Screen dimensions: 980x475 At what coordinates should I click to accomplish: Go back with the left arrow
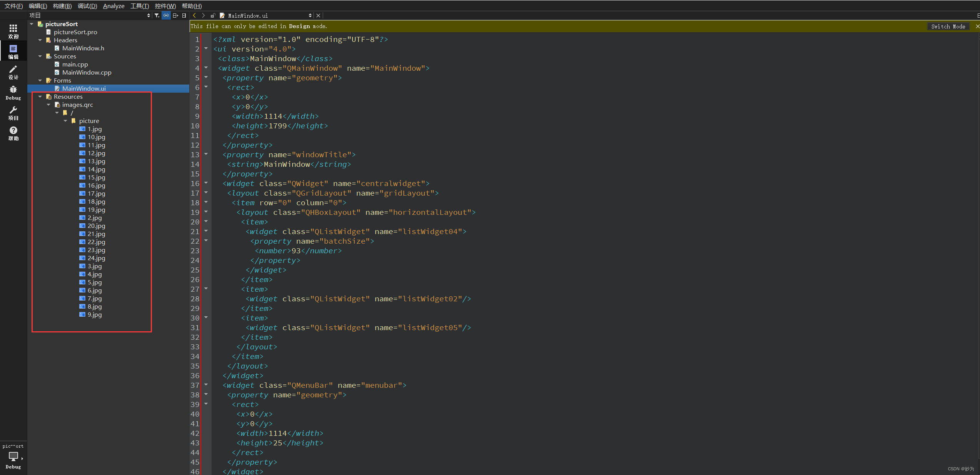click(195, 15)
